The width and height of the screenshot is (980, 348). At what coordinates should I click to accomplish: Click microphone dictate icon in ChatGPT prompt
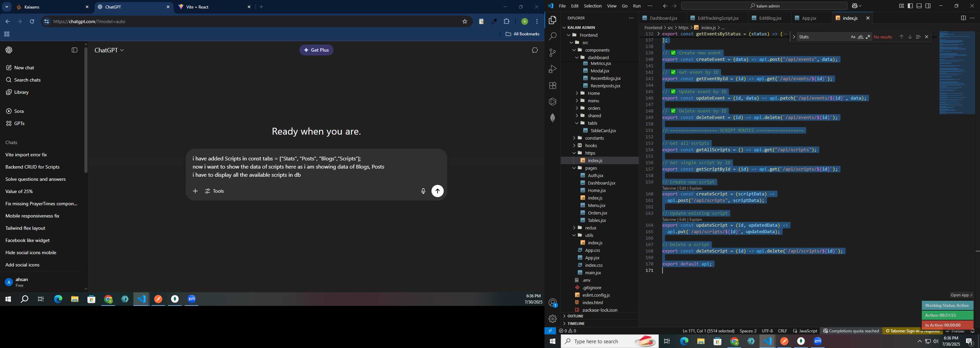[423, 191]
